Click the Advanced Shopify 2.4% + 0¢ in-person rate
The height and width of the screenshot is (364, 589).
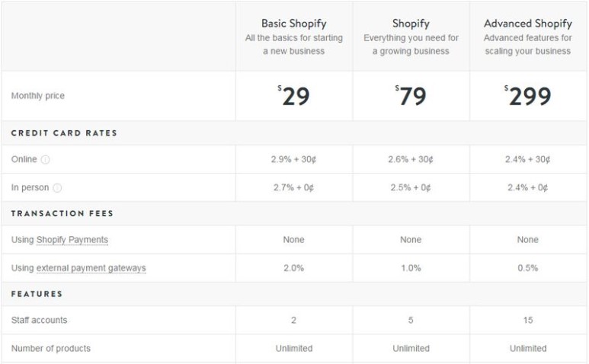tap(528, 188)
